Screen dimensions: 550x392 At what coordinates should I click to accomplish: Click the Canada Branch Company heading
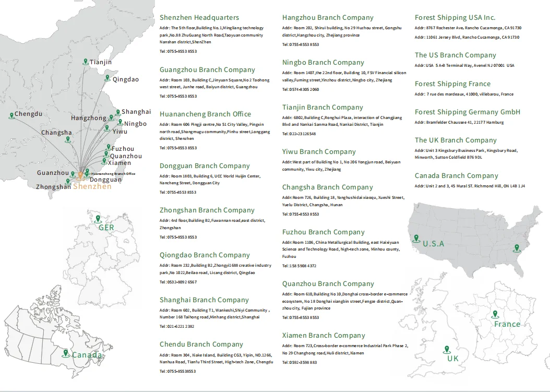click(457, 176)
